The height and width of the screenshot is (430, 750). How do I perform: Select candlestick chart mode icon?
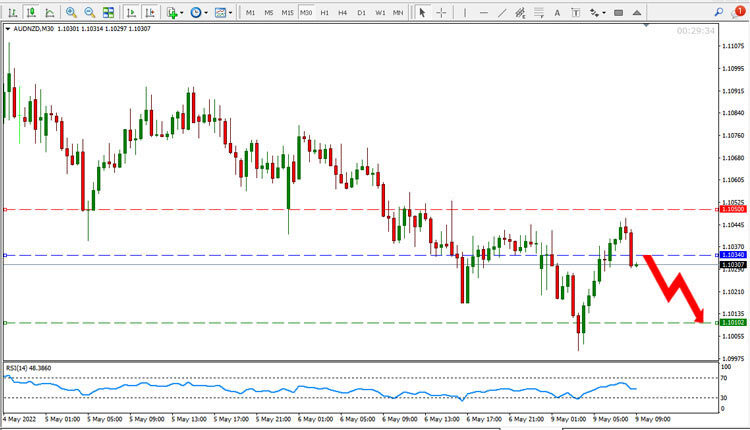pos(31,12)
